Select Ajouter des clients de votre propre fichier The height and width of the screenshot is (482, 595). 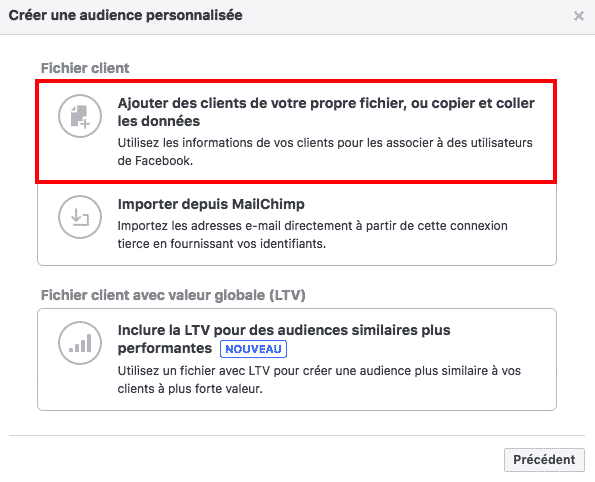[x=296, y=132]
